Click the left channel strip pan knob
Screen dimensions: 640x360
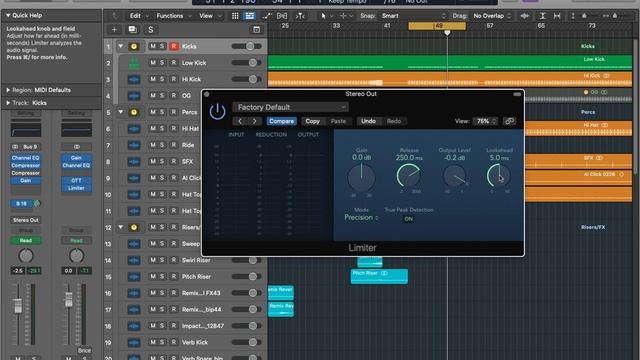[x=26, y=256]
